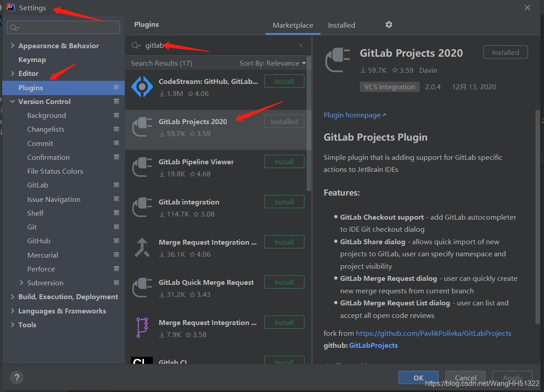544x392 pixels.
Task: Click the magnifier icon in plugin search
Action: tap(135, 45)
